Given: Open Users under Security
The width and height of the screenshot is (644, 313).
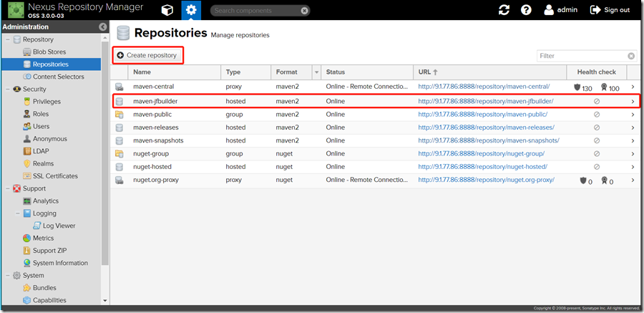Looking at the screenshot, I should click(x=41, y=126).
